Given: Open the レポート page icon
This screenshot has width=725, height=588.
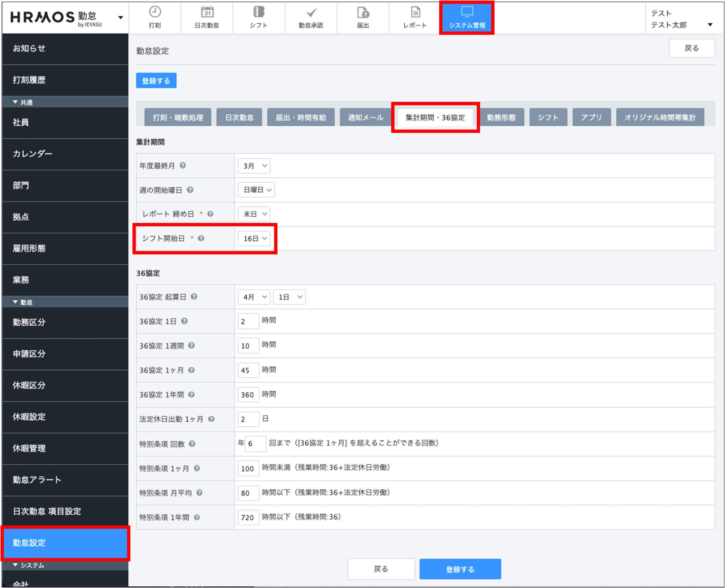Looking at the screenshot, I should click(x=415, y=12).
